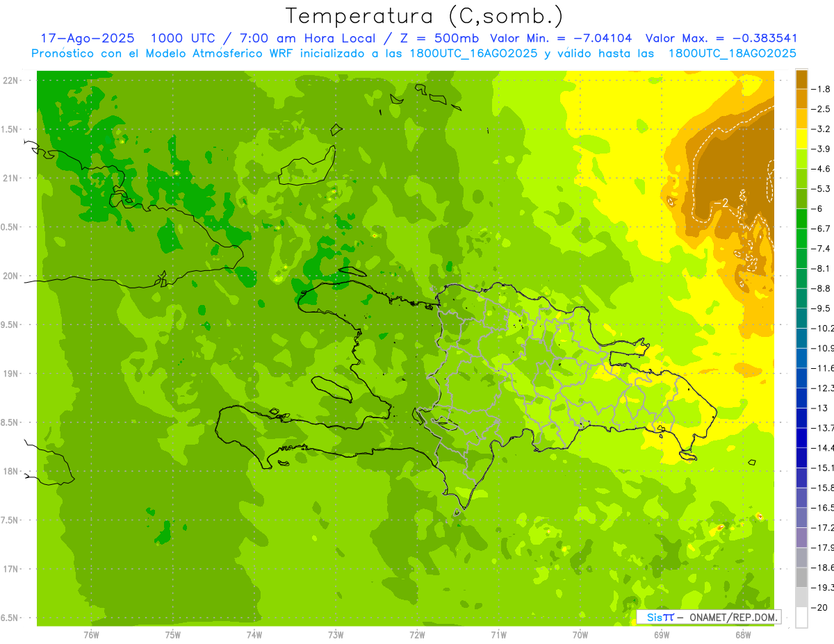The width and height of the screenshot is (834, 644).
Task: Pick the yellow swatch between -3.2 and -3.9
Action: [x=801, y=139]
